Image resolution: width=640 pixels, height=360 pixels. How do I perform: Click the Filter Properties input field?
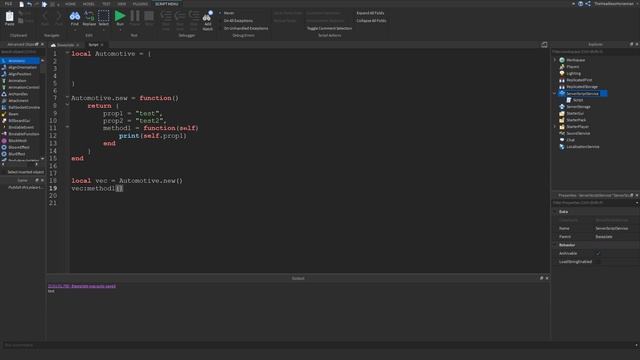point(593,202)
